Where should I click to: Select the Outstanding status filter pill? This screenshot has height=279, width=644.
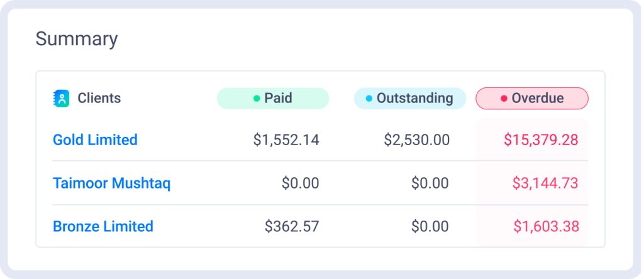pyautogui.click(x=410, y=99)
